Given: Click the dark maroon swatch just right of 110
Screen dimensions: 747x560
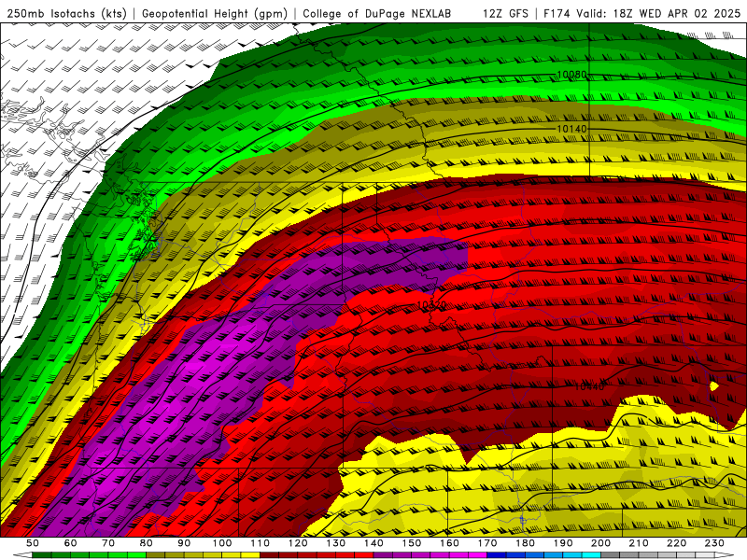Looking at the screenshot, I should pyautogui.click(x=269, y=555).
